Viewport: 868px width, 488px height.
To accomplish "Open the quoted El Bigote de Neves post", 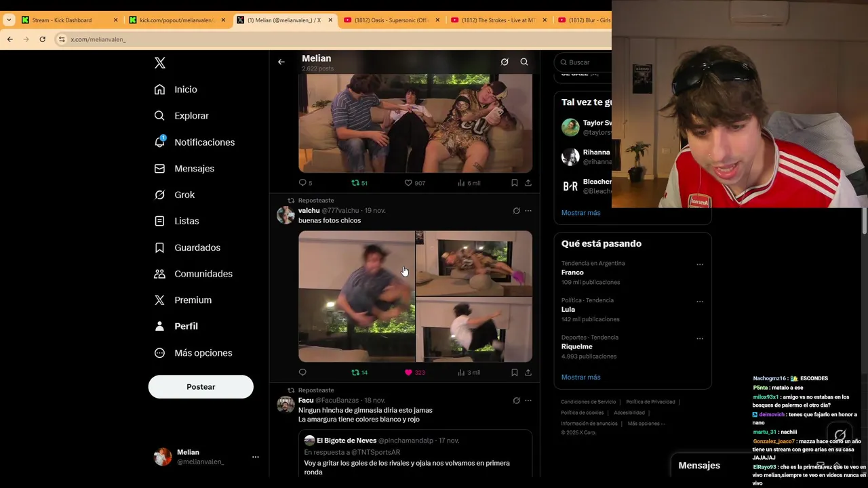I will (415, 453).
